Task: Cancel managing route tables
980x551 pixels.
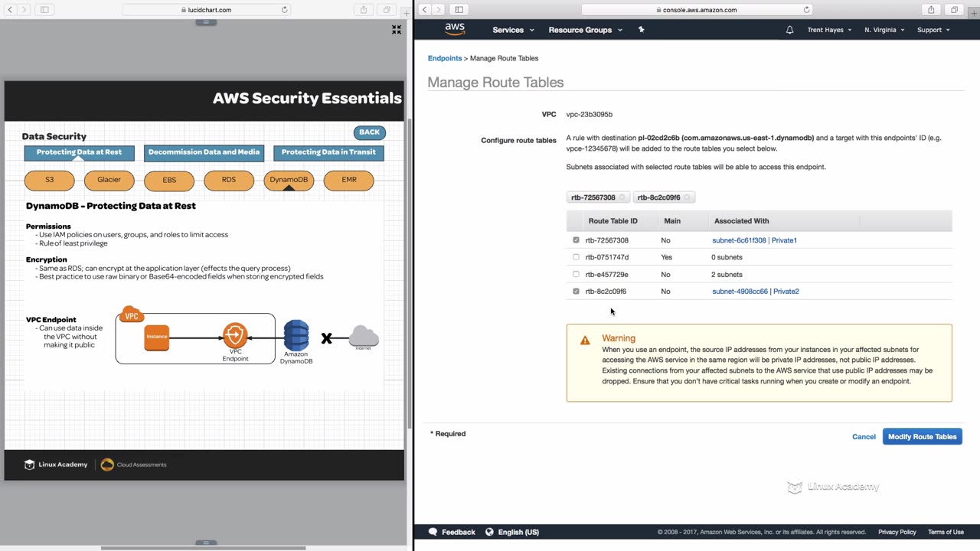Action: coord(864,436)
